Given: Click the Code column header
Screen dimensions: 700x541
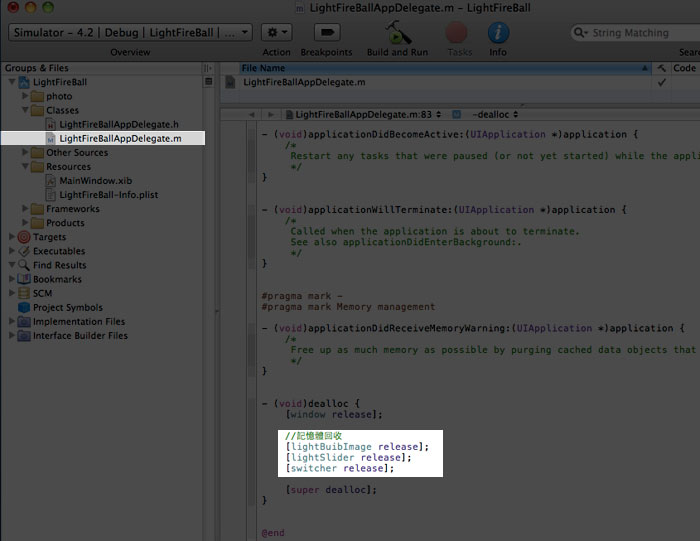Looking at the screenshot, I should (x=685, y=68).
